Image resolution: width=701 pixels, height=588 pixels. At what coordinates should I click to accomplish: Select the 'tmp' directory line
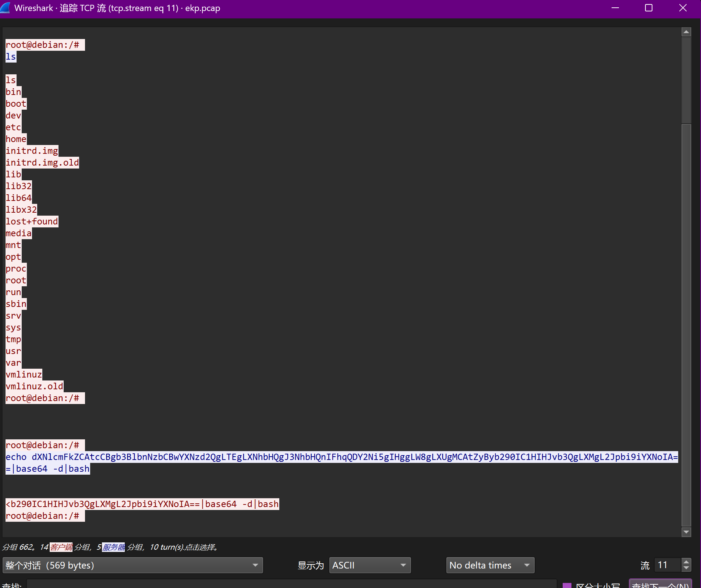point(14,339)
